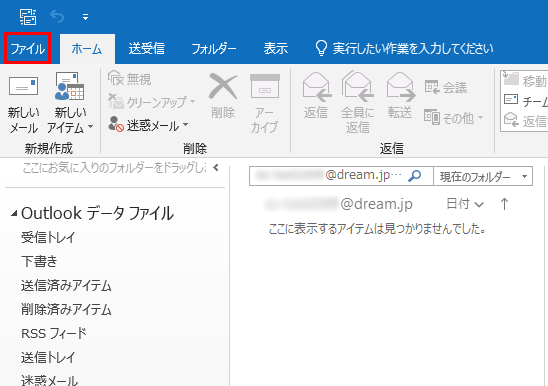Open the 現在のフォルダー scope dropdown
This screenshot has width=548, height=386.
coord(483,176)
